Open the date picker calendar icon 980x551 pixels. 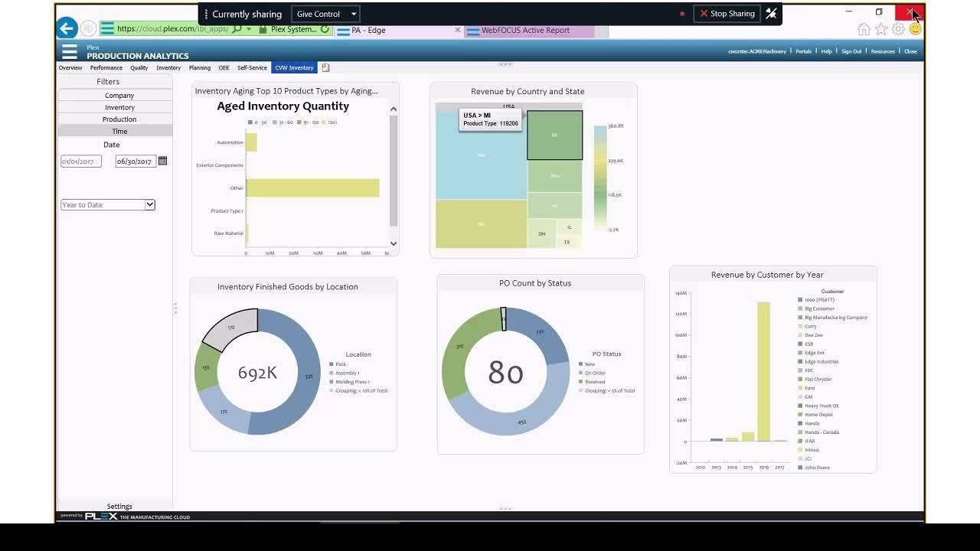tap(162, 161)
